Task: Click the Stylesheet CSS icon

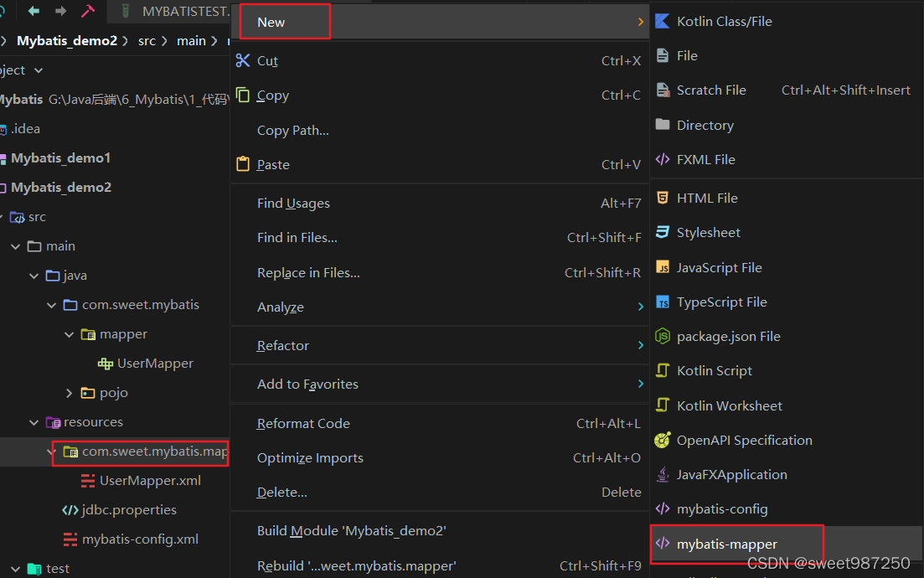Action: [x=663, y=232]
